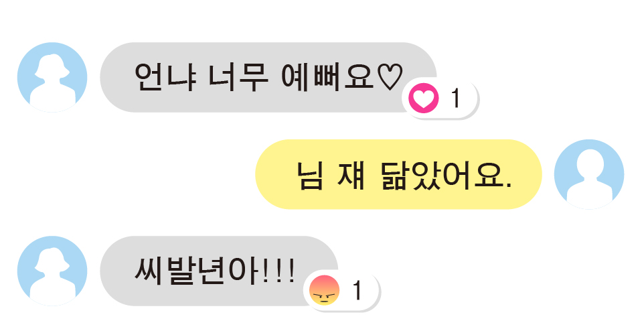Click the word 언냐 in first message
Screen dimensions: 644x333
[165, 77]
